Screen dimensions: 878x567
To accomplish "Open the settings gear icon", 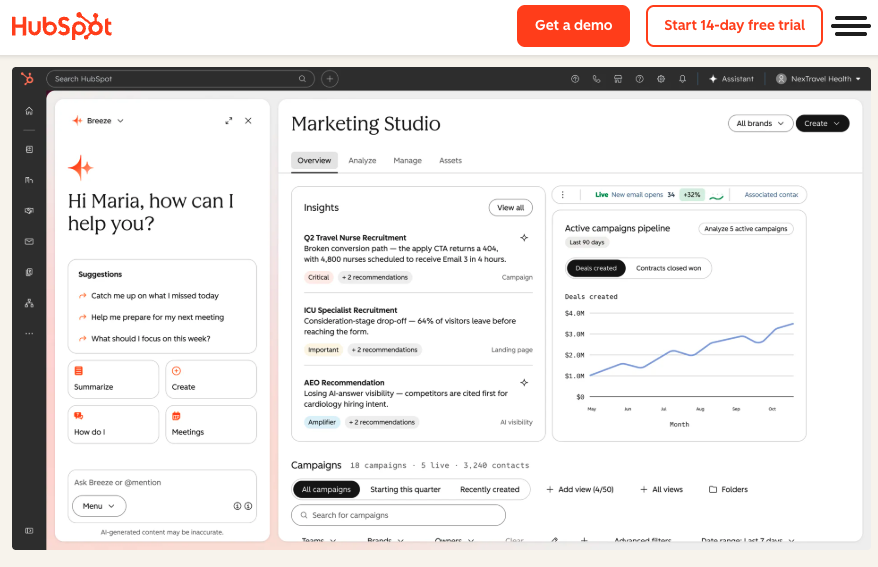I will [661, 79].
